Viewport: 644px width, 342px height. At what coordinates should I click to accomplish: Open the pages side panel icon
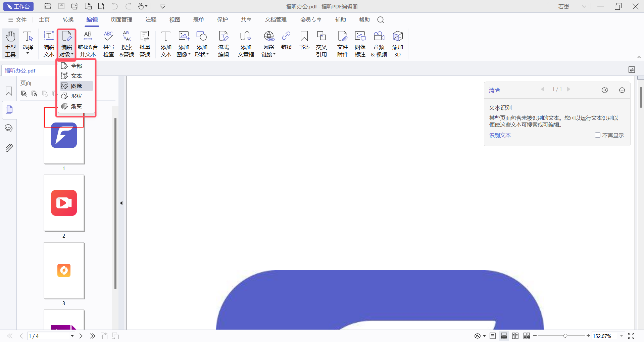(x=9, y=110)
